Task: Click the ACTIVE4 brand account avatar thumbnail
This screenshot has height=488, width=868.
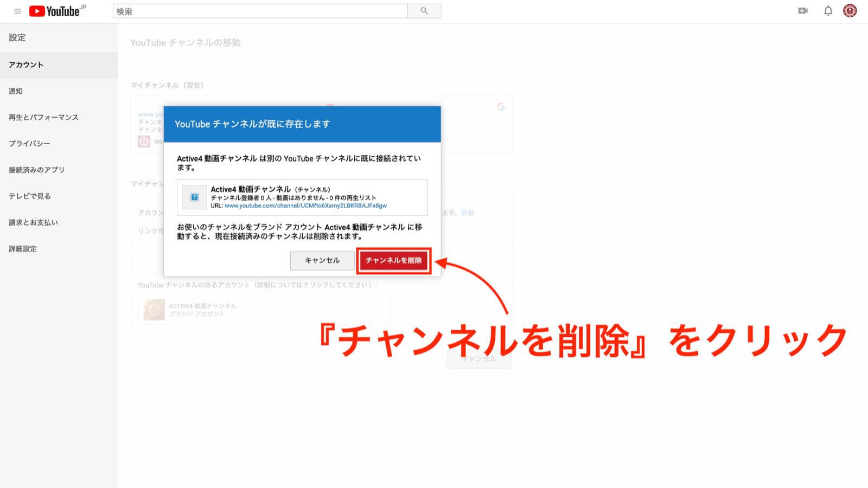Action: coord(154,310)
